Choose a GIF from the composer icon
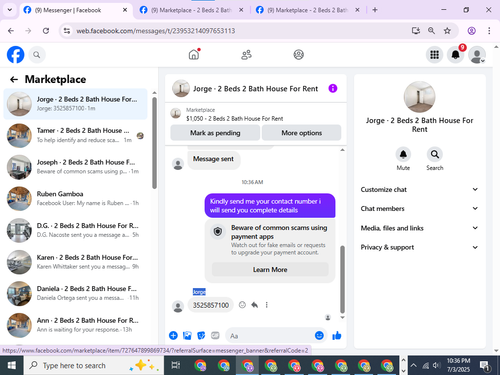The height and width of the screenshot is (375, 500). tap(215, 335)
